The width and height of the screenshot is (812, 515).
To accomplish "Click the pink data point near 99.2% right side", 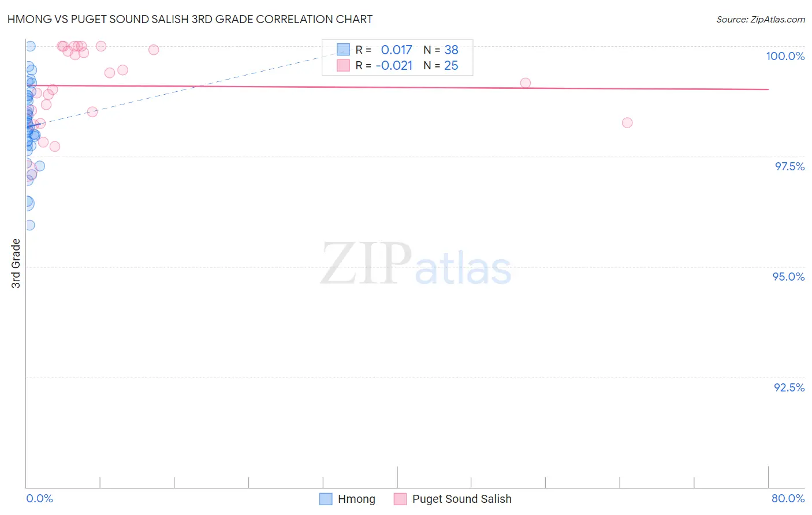I will 526,83.
